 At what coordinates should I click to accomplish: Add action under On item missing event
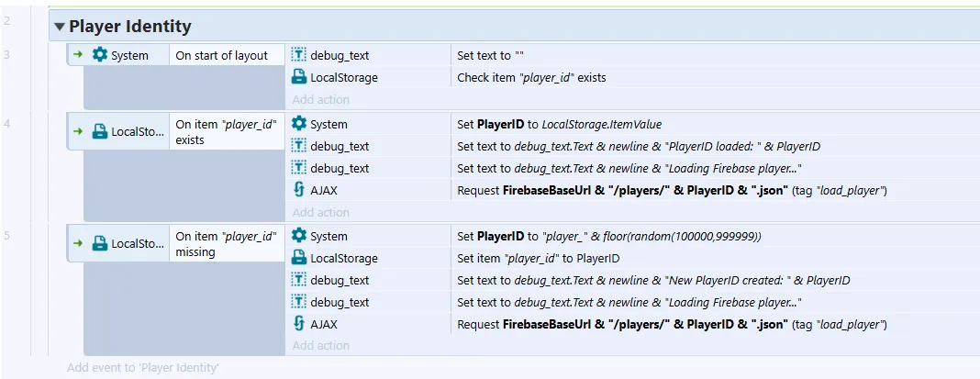[320, 345]
